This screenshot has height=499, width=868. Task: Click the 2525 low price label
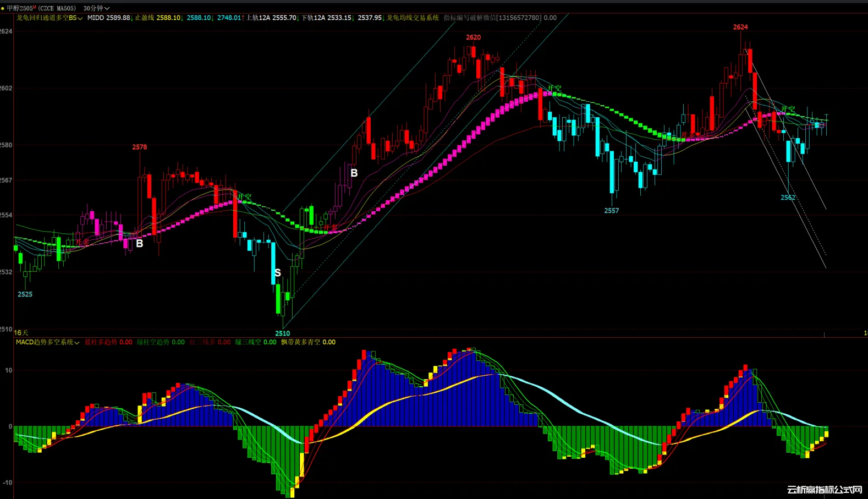tap(25, 294)
